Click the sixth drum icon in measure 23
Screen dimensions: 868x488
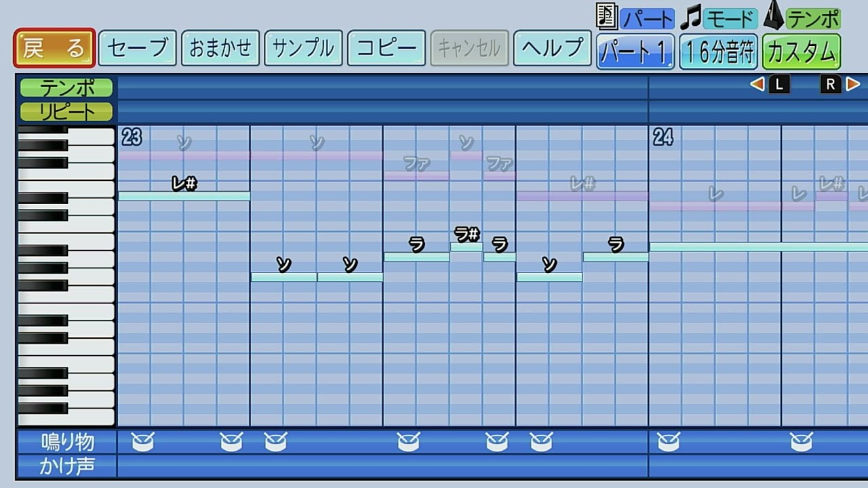click(541, 443)
